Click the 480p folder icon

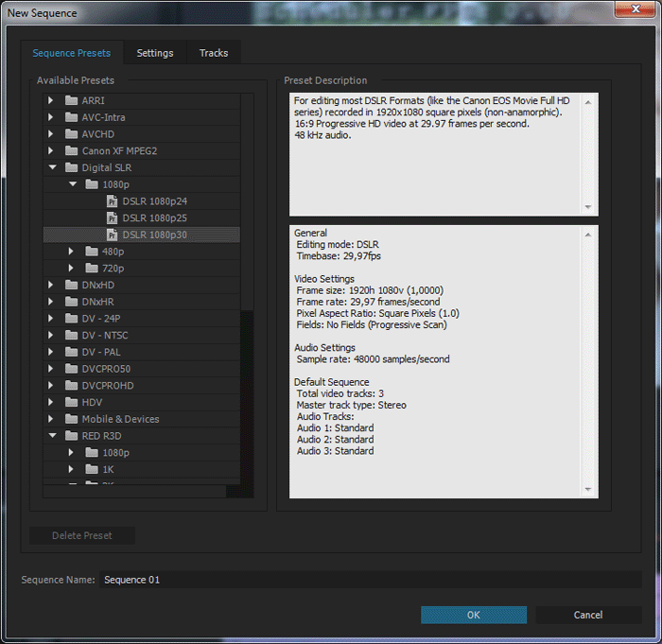[x=92, y=252]
